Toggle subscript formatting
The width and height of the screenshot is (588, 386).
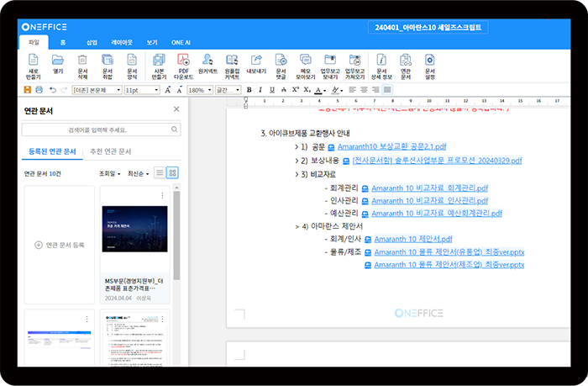point(307,90)
